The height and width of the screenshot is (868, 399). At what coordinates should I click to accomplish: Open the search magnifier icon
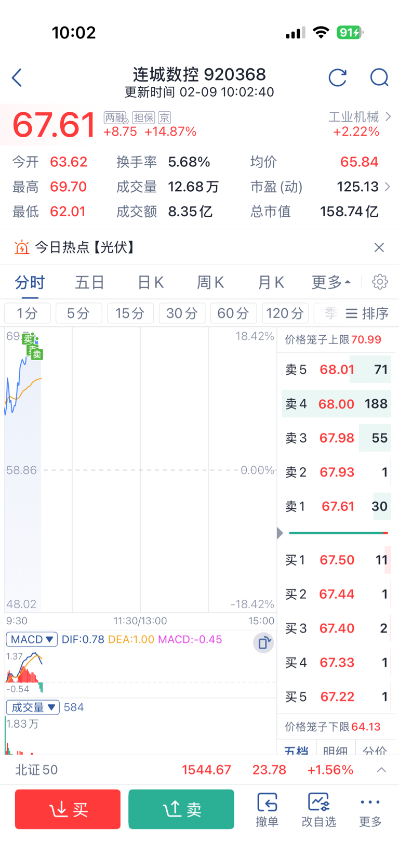[379, 78]
